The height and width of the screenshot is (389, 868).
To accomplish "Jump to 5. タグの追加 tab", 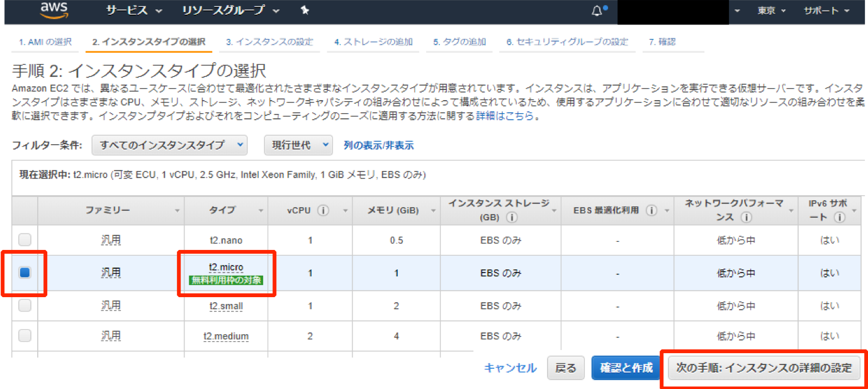I will pyautogui.click(x=459, y=42).
